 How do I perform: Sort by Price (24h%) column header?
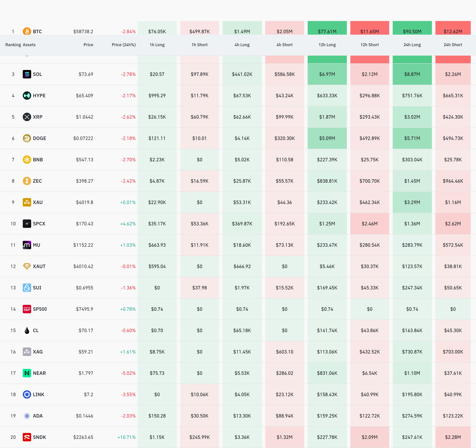(x=124, y=45)
